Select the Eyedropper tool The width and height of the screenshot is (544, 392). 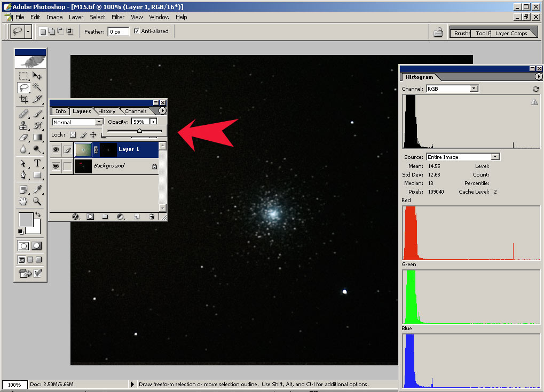coord(37,189)
